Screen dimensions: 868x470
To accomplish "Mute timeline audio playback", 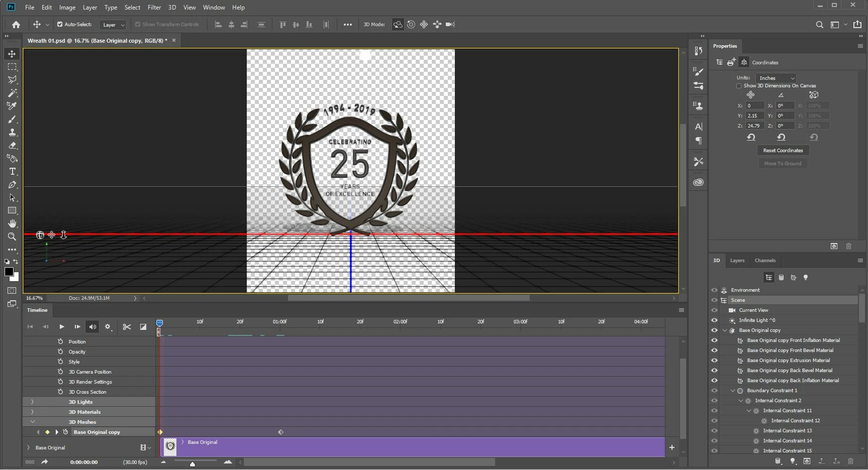I will (92, 327).
